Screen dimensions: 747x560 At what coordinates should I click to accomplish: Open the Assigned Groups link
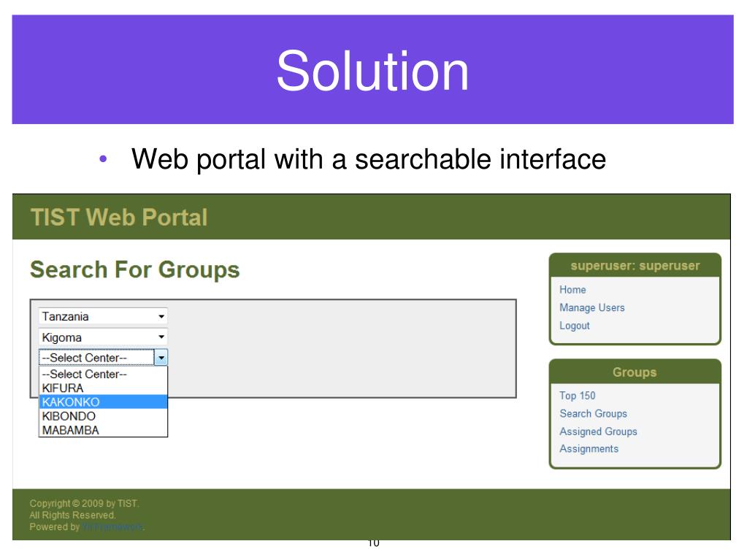point(598,431)
